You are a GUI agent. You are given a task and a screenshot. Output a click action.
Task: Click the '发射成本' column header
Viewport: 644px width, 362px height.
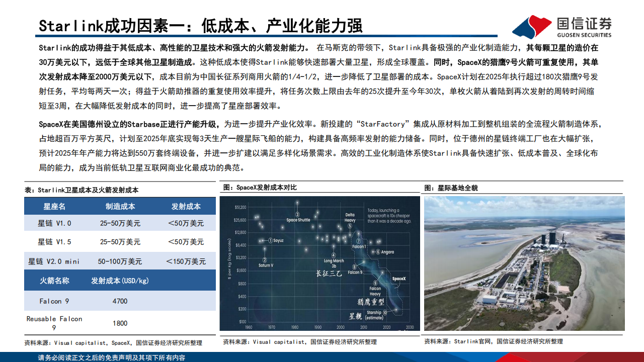click(x=186, y=207)
